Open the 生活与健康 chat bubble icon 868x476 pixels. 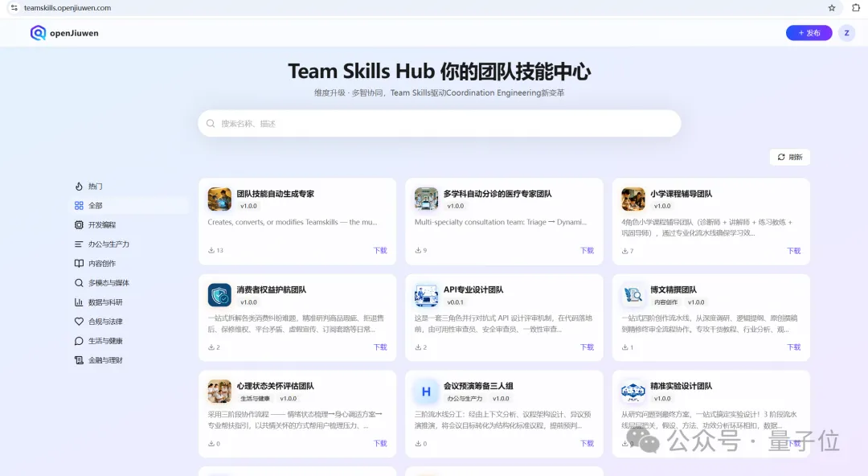coord(78,340)
